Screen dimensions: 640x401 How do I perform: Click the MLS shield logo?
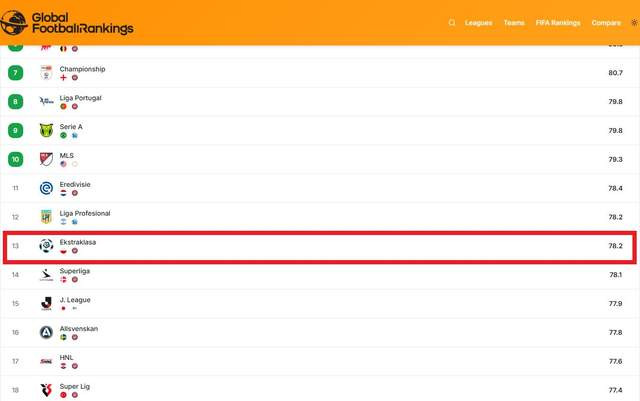(46, 159)
